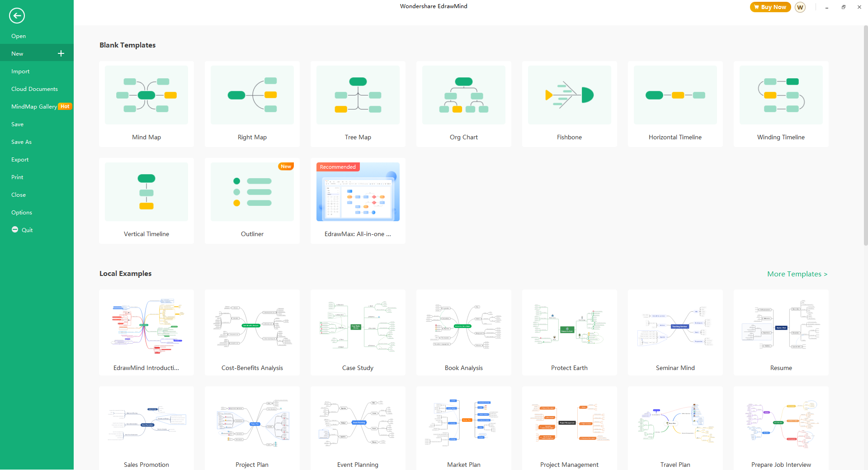Click the Quit minus-circle icon

click(15, 229)
